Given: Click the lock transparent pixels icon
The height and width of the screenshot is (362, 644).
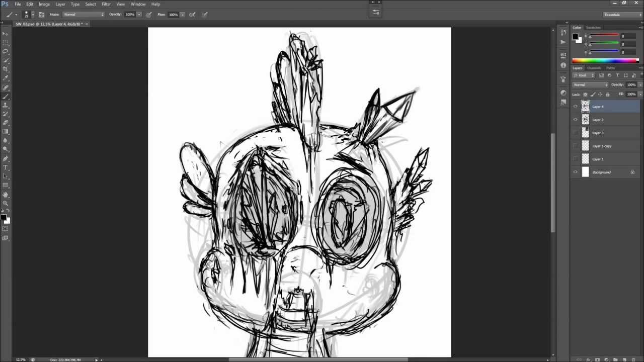Looking at the screenshot, I should pyautogui.click(x=585, y=95).
